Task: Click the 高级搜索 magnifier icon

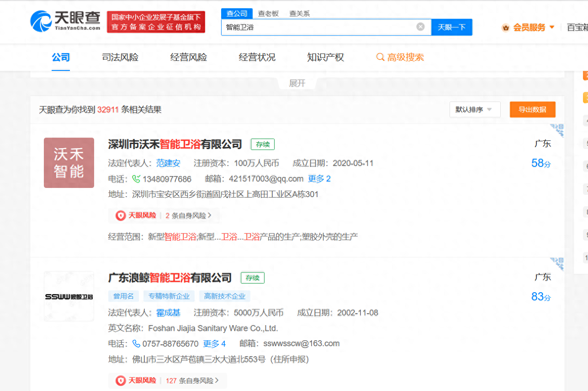Action: tap(380, 57)
